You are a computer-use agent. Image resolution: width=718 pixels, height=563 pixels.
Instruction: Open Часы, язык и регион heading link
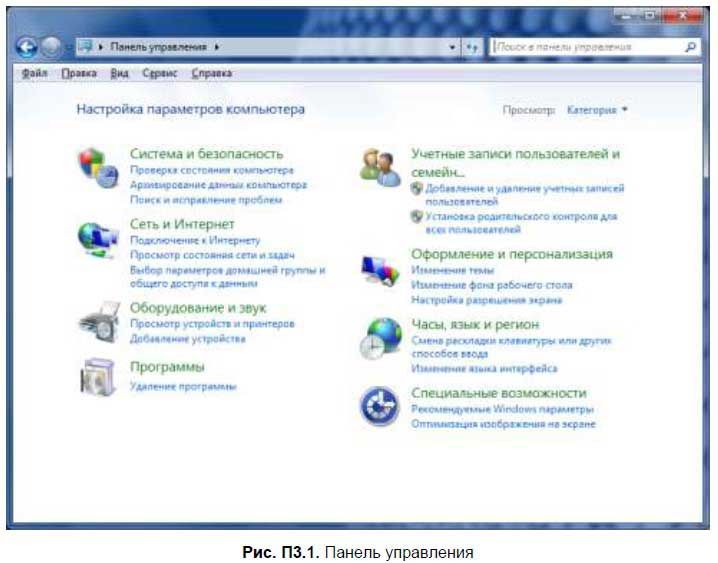(475, 324)
